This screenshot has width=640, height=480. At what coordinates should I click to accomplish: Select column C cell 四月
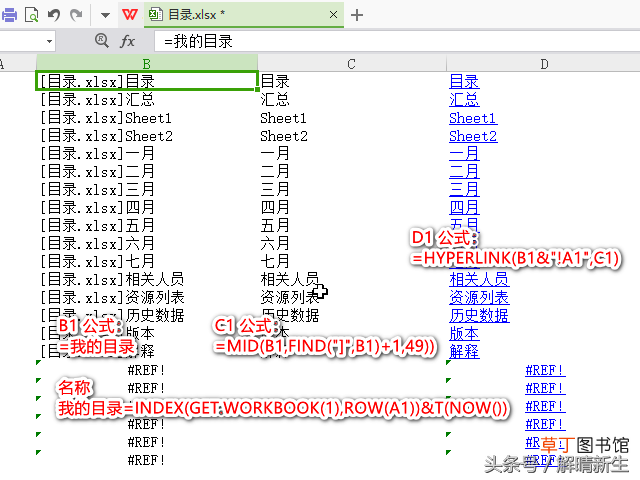tap(352, 207)
